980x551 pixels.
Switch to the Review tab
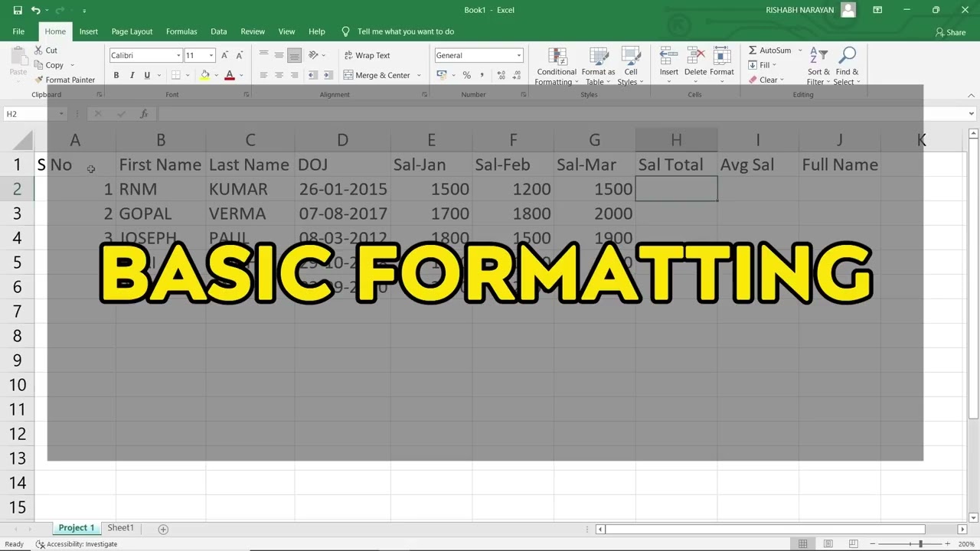[x=253, y=31]
